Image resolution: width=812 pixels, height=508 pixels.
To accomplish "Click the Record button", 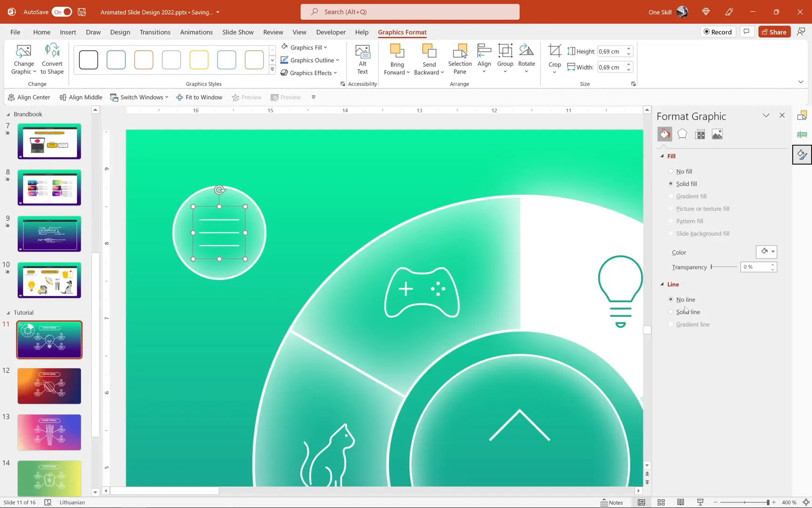I will coord(718,32).
